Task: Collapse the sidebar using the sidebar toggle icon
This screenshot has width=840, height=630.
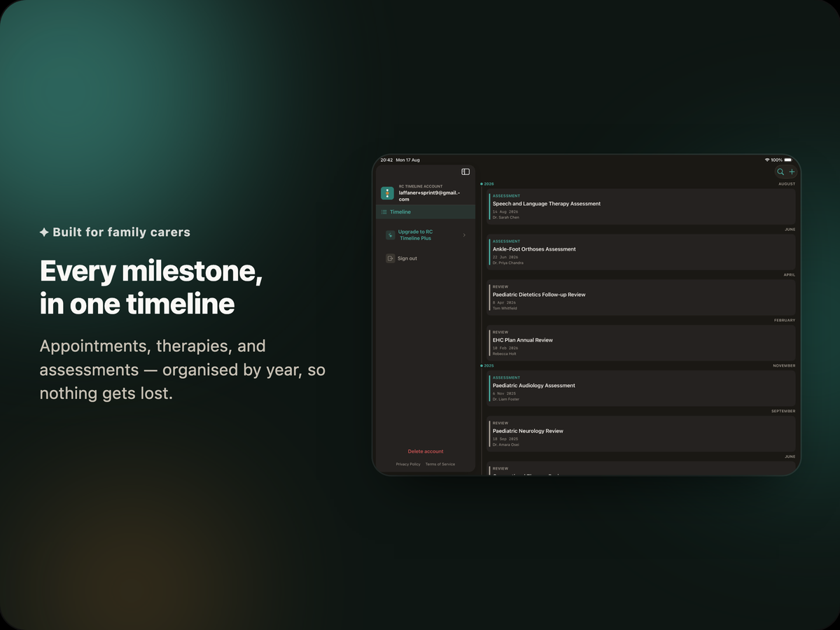Action: click(465, 171)
